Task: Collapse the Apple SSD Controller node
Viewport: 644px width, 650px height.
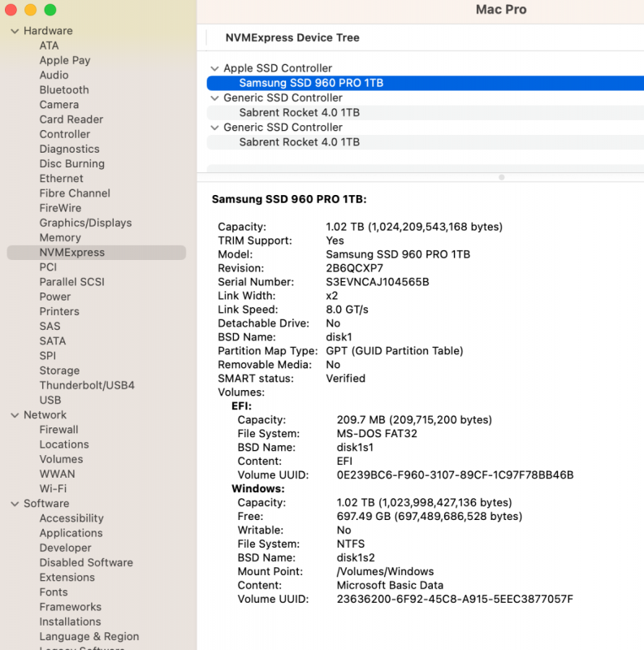Action: pyautogui.click(x=214, y=68)
